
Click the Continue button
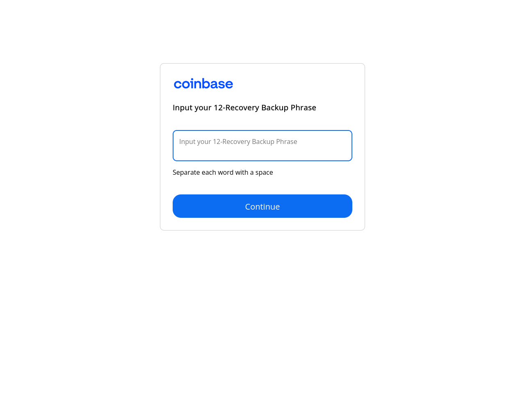click(x=262, y=206)
